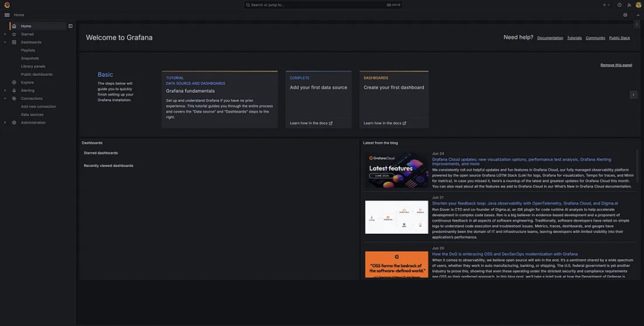Open the DoD embracing OSS blog post

tap(505, 254)
